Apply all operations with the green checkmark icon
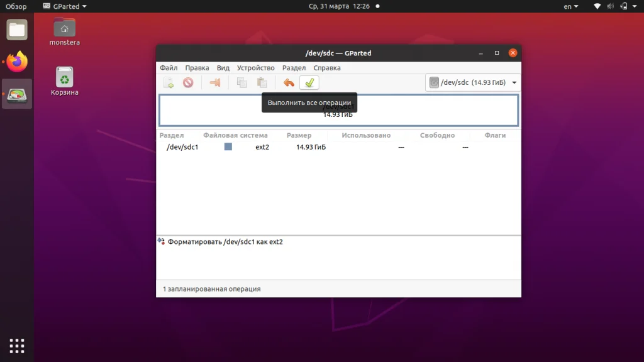Image resolution: width=644 pixels, height=362 pixels. pyautogui.click(x=309, y=82)
